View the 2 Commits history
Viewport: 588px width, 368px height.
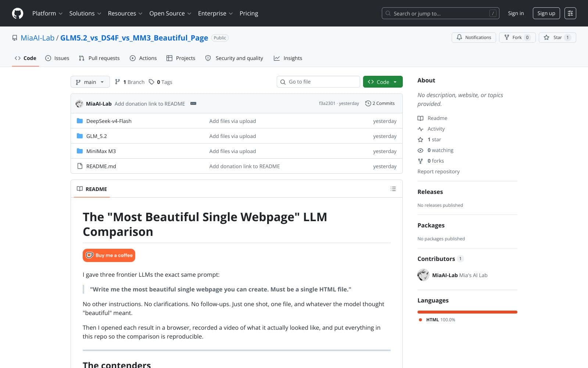pos(380,103)
